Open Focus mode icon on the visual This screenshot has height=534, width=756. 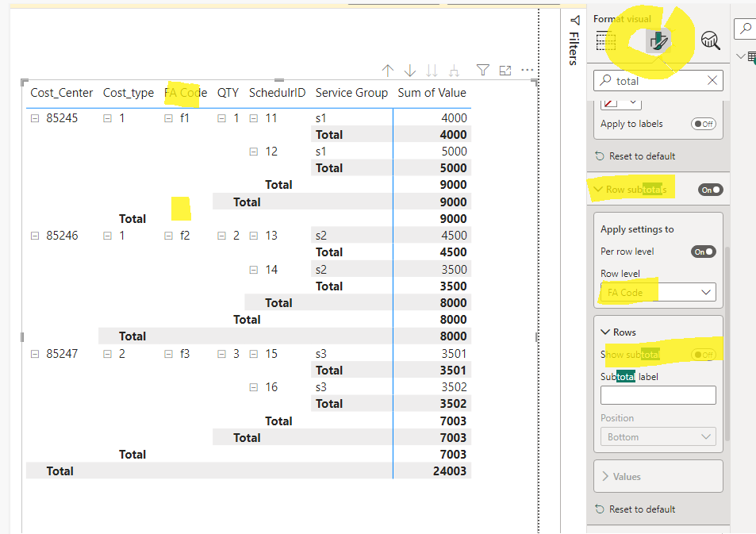point(505,71)
